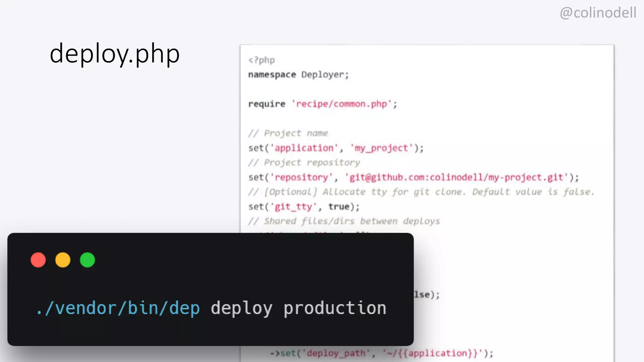Click the word 'production' in terminal

coord(335,308)
